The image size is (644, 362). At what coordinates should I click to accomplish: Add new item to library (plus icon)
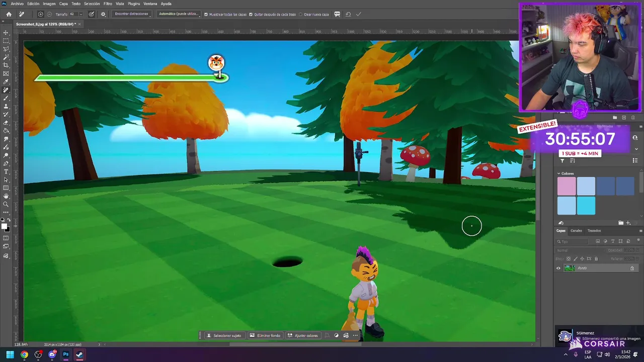(628, 223)
